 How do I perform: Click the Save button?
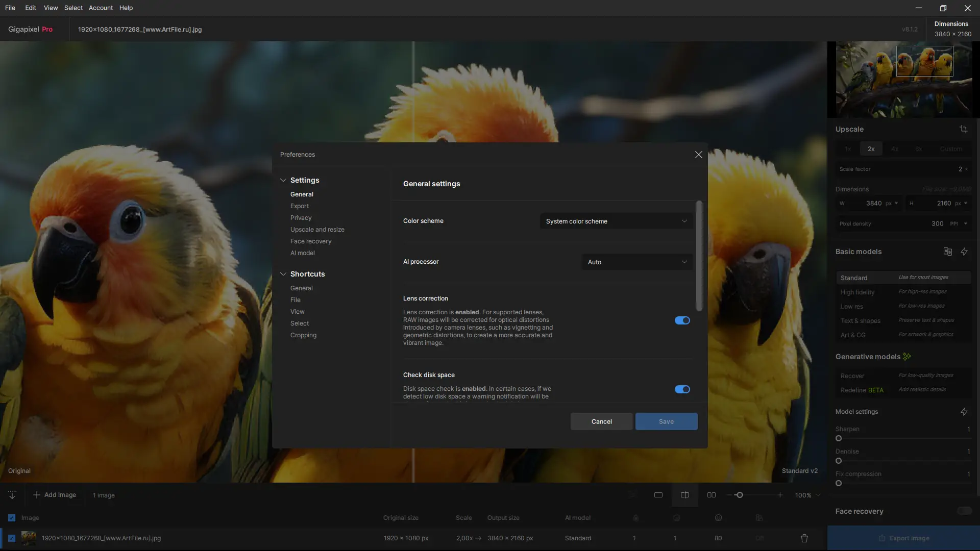(x=666, y=421)
